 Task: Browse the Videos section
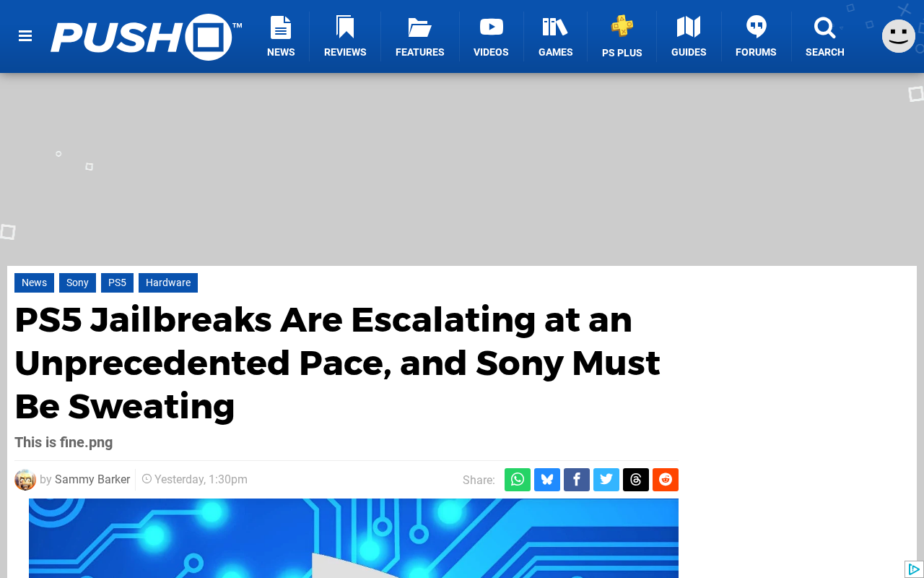491,37
